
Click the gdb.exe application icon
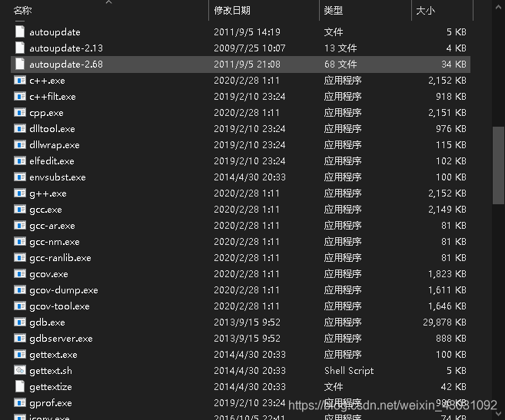(20, 322)
